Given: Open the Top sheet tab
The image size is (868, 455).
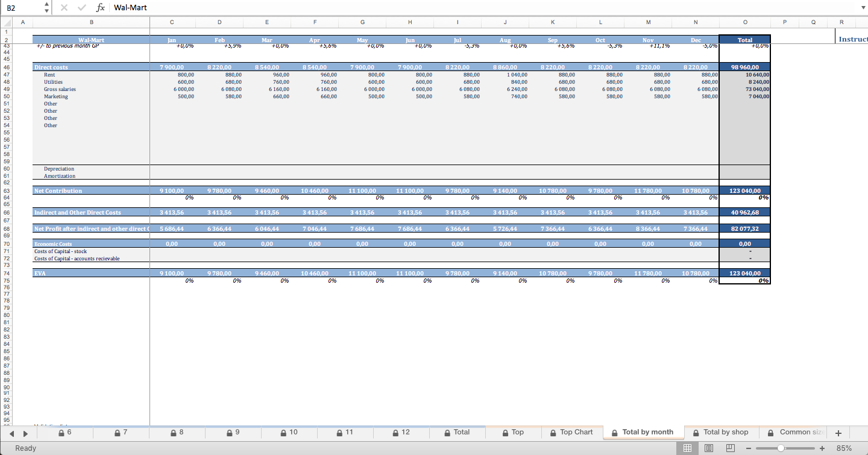Looking at the screenshot, I should coord(513,432).
